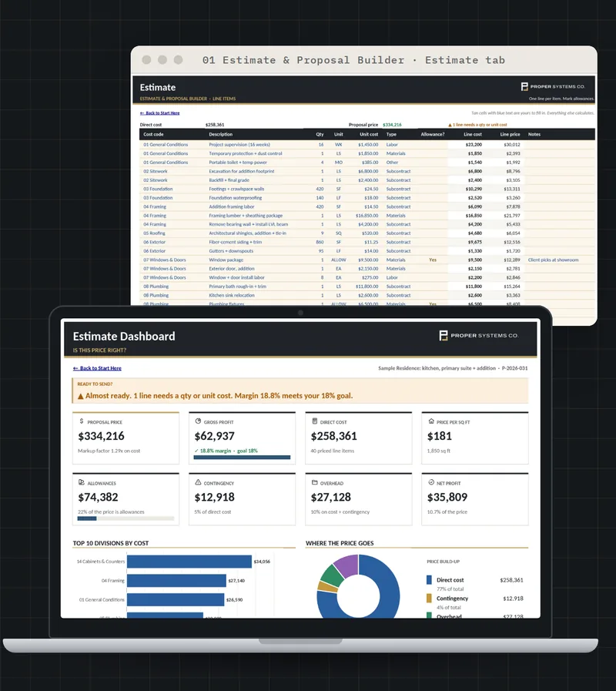Click the 'Unit cost' column header
Image resolution: width=616 pixels, height=691 pixels.
coord(369,134)
